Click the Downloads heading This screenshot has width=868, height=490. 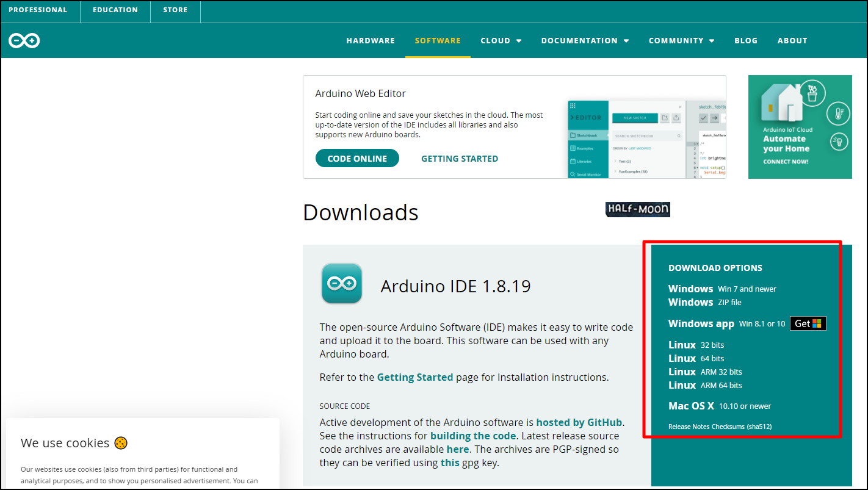361,212
